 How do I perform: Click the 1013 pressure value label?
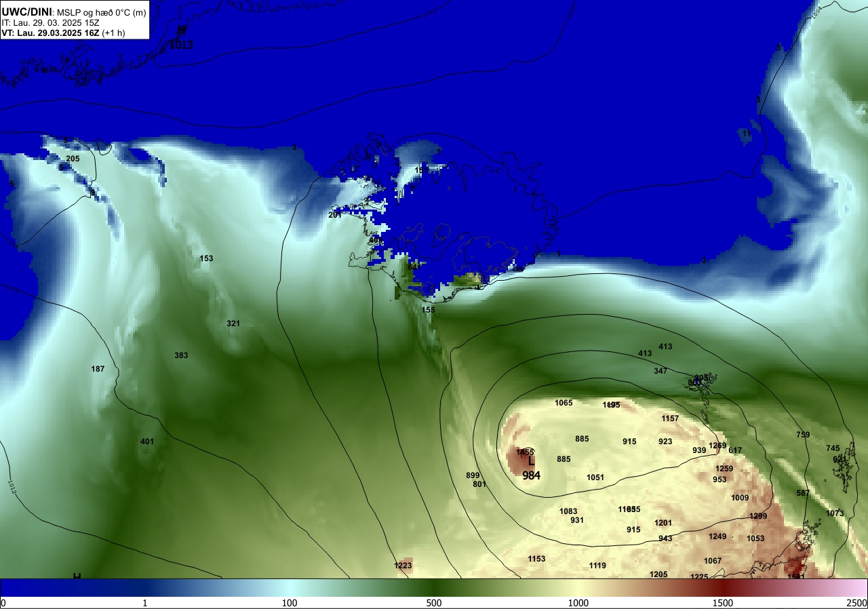tap(181, 45)
